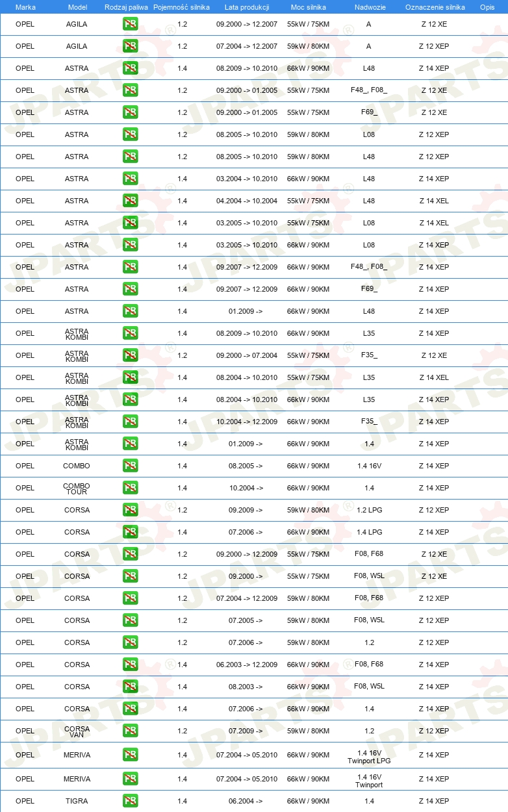508x812 pixels.
Task: Select the COMBO TOUR model cell
Action: click(x=77, y=488)
